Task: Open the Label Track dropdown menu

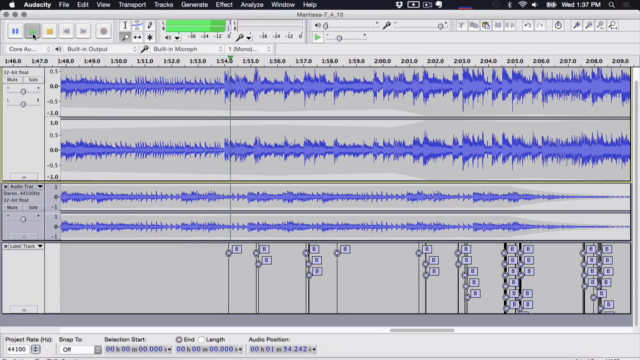Action: [40, 246]
